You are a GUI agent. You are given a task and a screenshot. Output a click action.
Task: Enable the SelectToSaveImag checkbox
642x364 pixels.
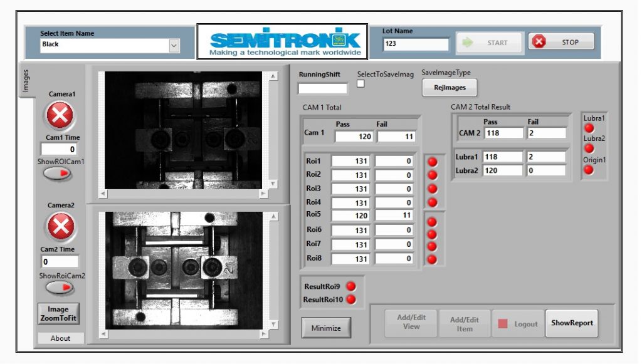point(360,84)
